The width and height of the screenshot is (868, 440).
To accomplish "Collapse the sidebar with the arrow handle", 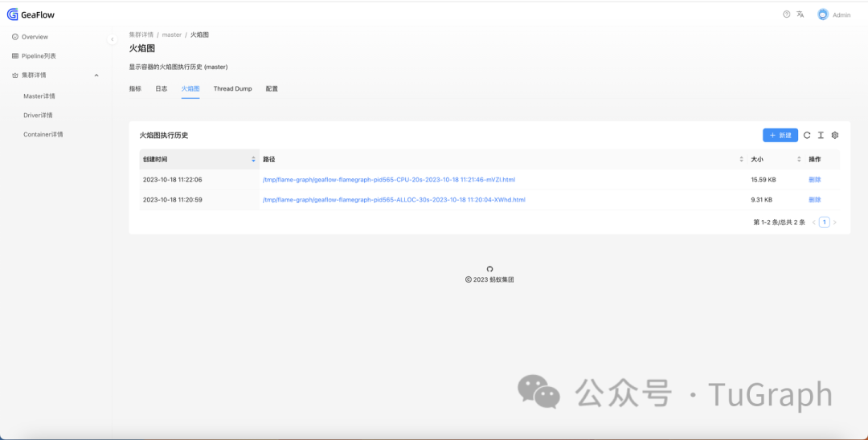I will coord(113,39).
